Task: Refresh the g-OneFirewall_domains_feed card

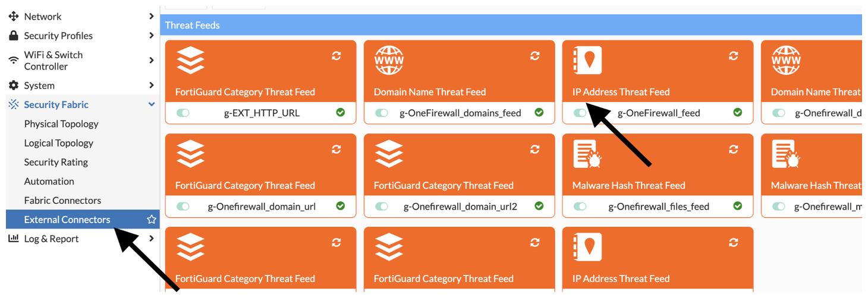Action: coord(535,55)
